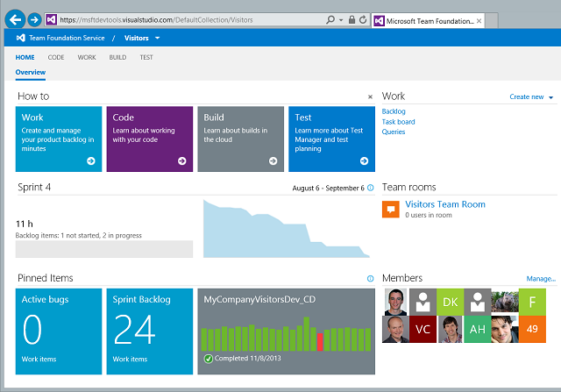Click the info icon for Pinned Items

point(371,279)
